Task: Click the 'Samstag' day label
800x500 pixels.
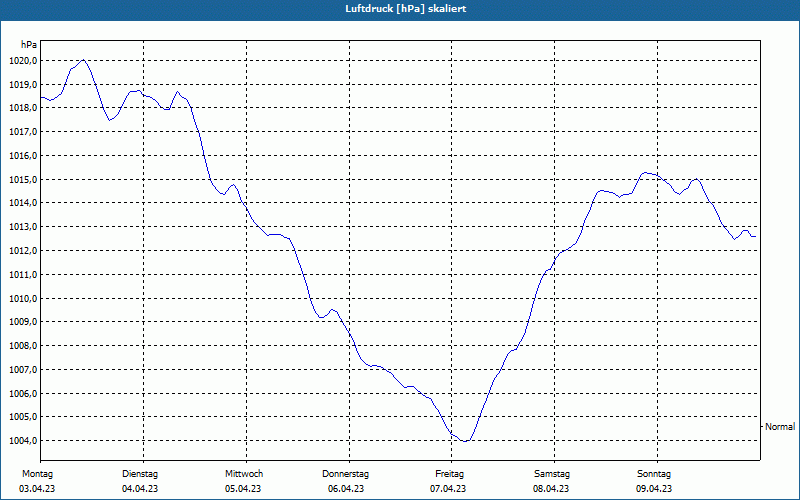Action: (x=552, y=474)
